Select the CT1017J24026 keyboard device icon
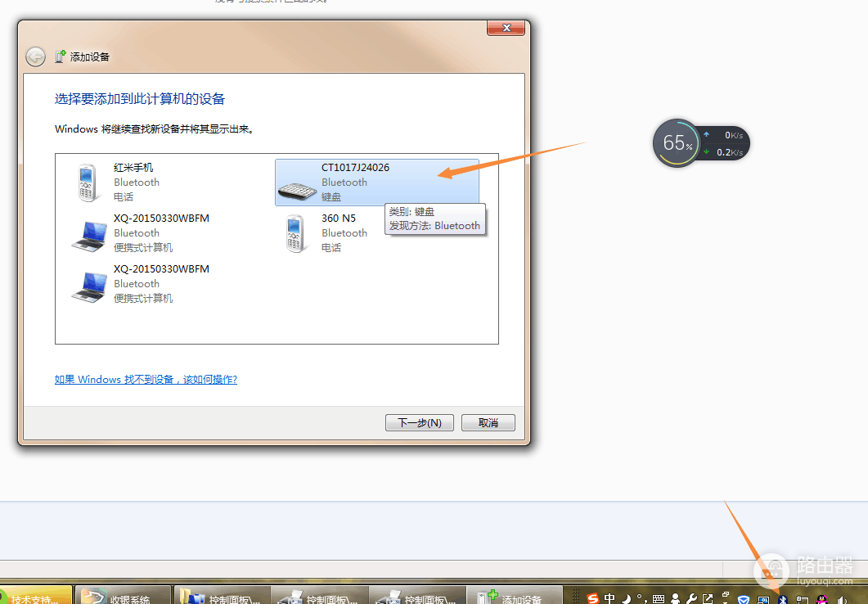This screenshot has width=868, height=604. click(297, 191)
